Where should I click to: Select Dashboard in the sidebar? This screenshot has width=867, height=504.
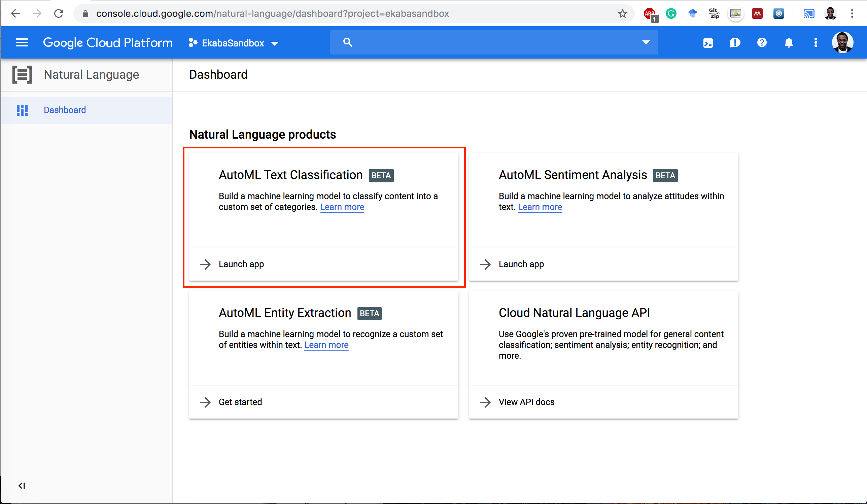(87, 110)
